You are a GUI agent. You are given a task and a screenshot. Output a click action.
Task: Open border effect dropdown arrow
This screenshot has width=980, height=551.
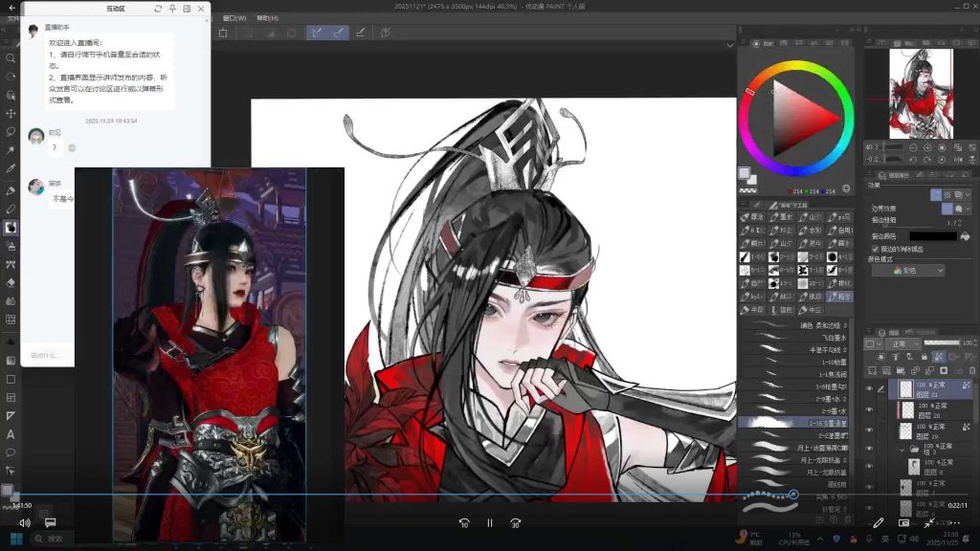coord(969,209)
